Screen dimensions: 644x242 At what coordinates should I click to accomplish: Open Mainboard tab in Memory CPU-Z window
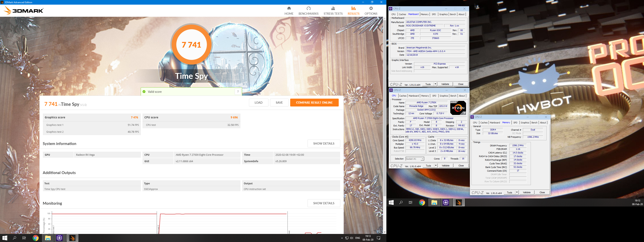point(495,122)
